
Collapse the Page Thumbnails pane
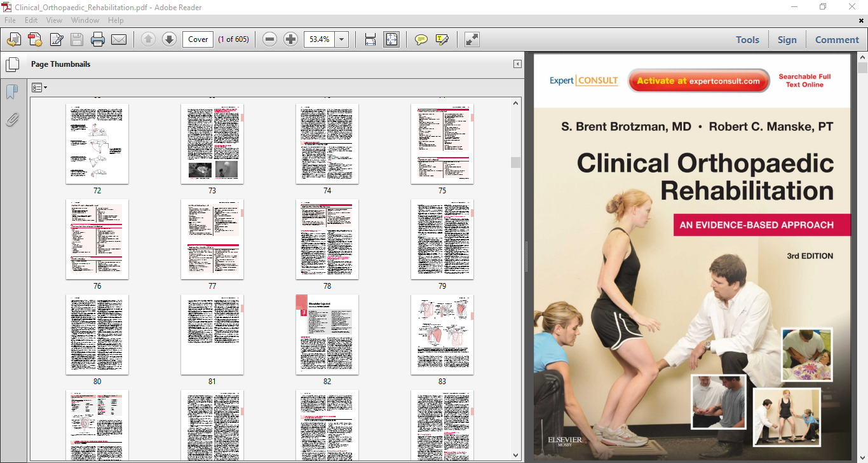[517, 64]
